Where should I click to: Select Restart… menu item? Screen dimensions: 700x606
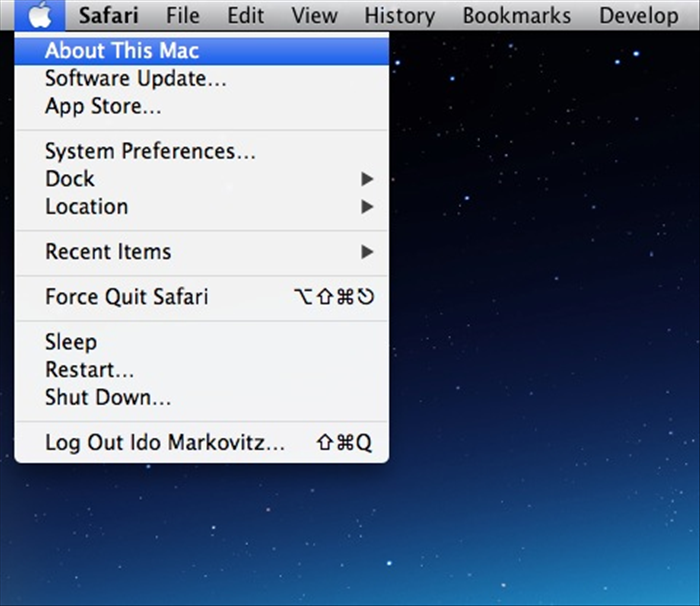point(202,370)
